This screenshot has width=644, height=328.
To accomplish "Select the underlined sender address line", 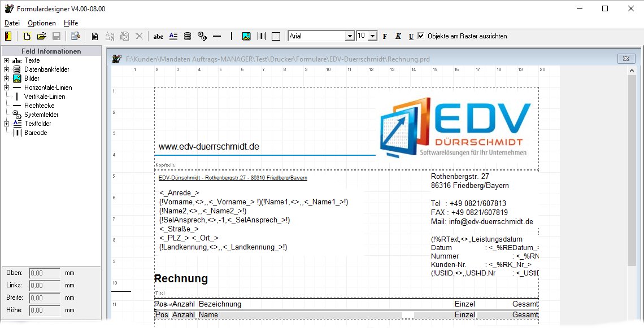I will [x=233, y=178].
